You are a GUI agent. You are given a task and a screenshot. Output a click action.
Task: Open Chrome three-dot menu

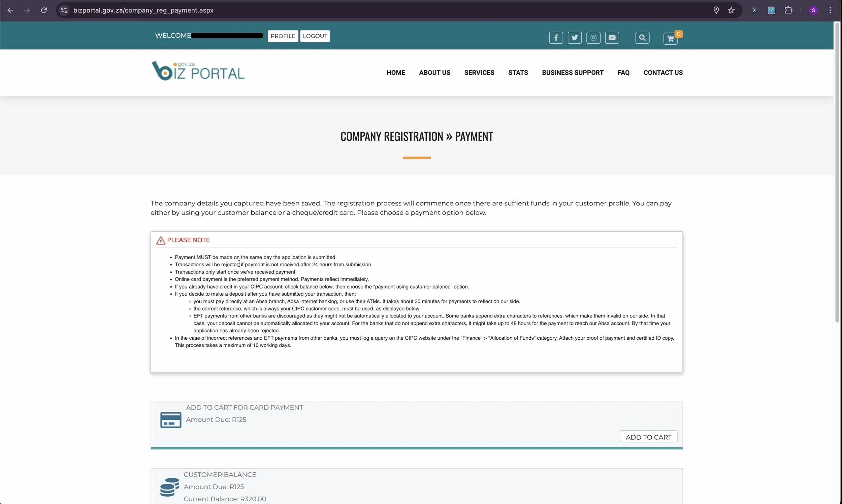[x=830, y=10]
